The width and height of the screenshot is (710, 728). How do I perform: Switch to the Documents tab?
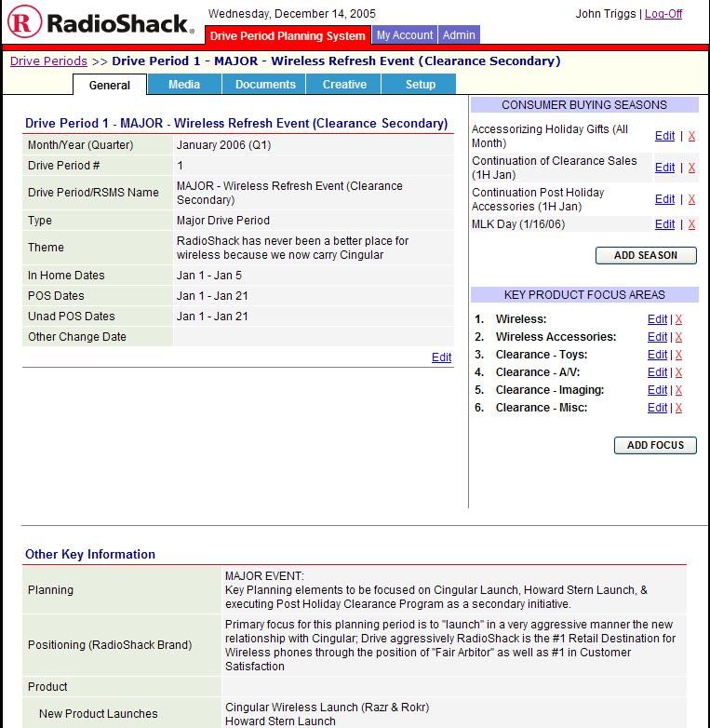click(265, 85)
